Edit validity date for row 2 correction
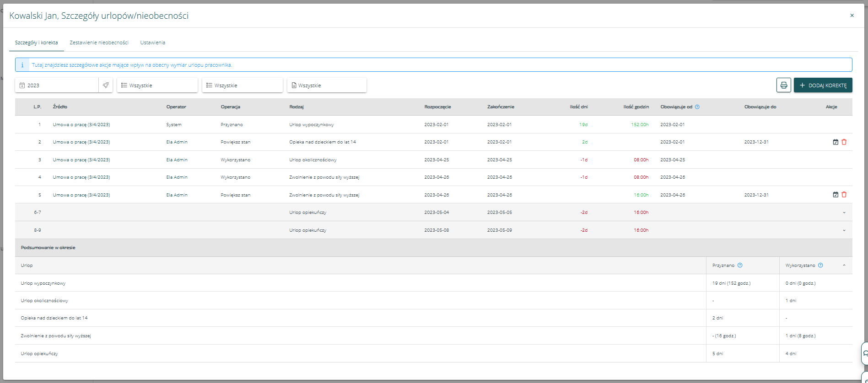 point(836,142)
